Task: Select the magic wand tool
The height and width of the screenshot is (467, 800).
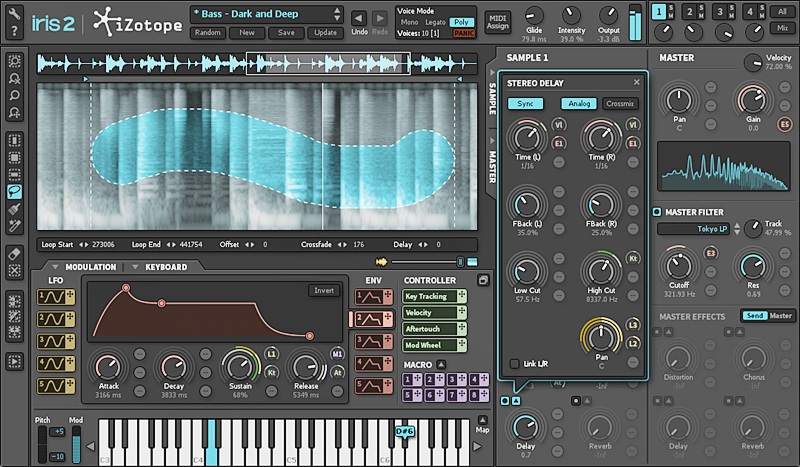Action: click(14, 226)
